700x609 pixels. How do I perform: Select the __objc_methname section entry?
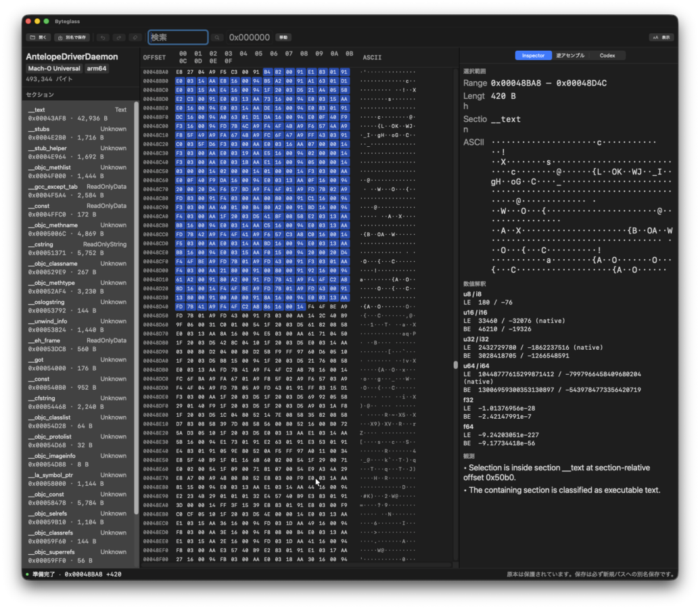(x=77, y=229)
